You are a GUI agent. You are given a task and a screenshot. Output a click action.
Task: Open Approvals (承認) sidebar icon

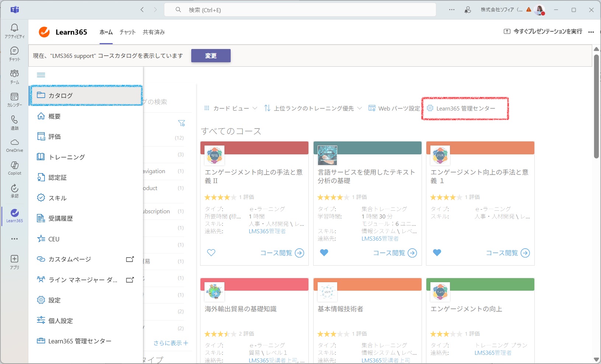(14, 191)
